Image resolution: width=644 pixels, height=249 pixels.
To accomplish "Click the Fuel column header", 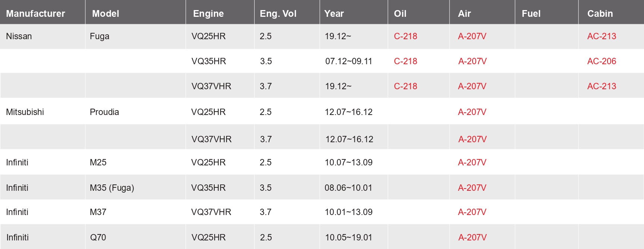I will [531, 14].
